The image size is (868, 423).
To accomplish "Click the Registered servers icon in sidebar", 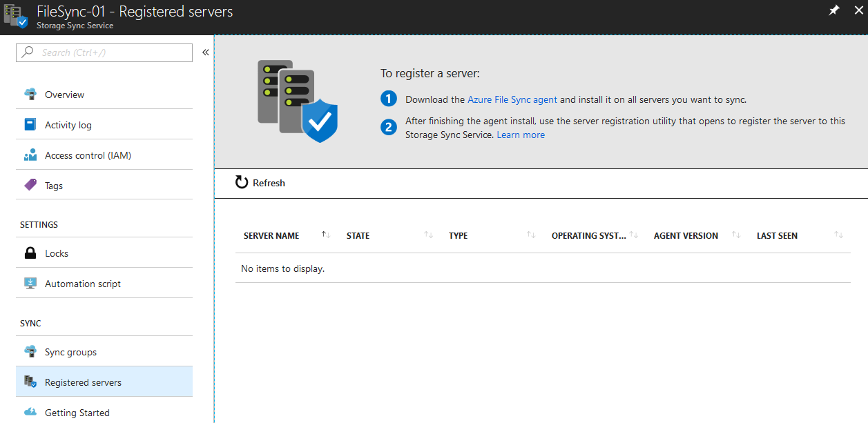I will (30, 382).
